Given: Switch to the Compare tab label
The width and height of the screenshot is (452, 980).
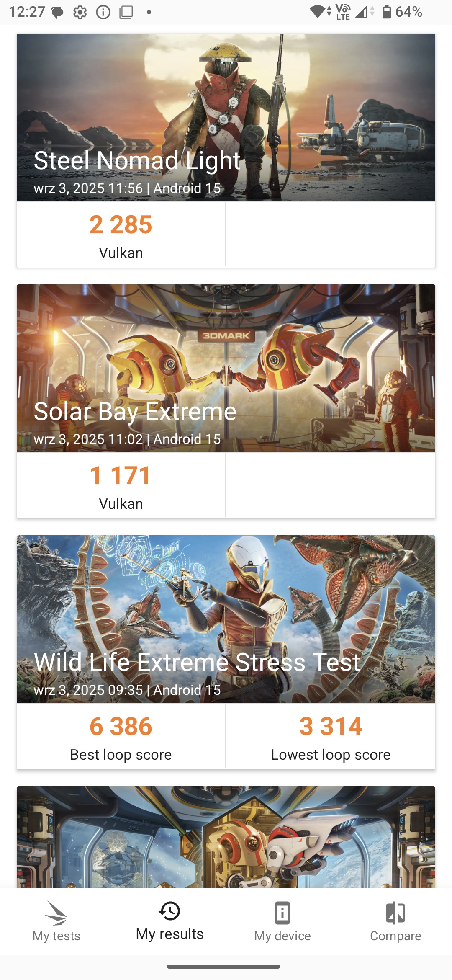Looking at the screenshot, I should coord(395,936).
